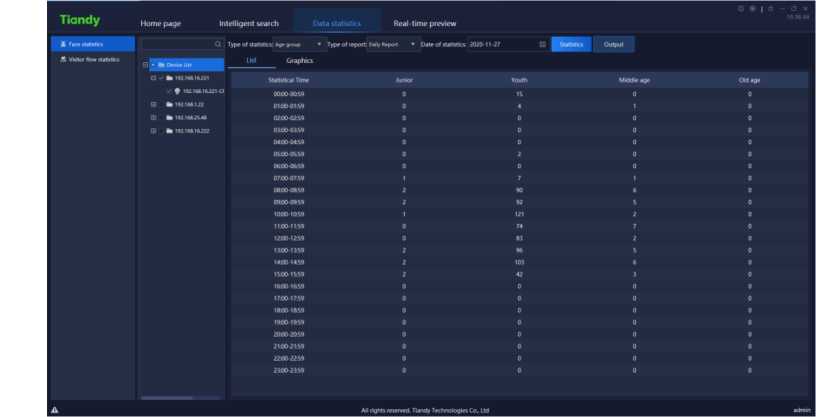Open the Face statistics sidebar icon

[x=64, y=45]
